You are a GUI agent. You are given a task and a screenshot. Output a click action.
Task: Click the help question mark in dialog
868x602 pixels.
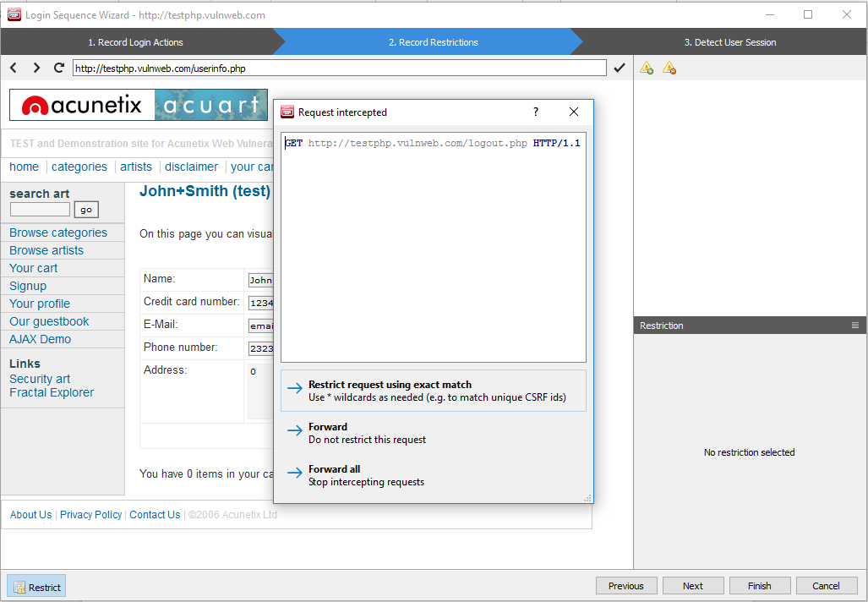536,112
